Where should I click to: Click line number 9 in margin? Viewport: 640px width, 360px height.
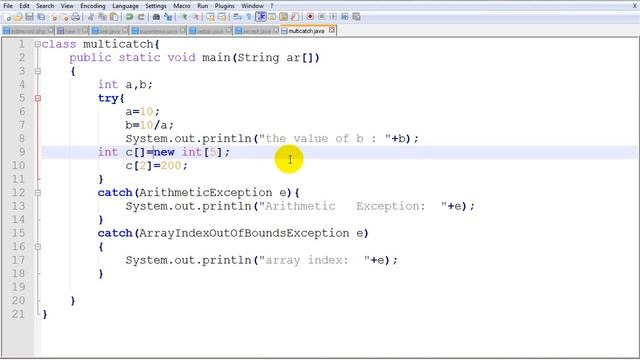[21, 152]
